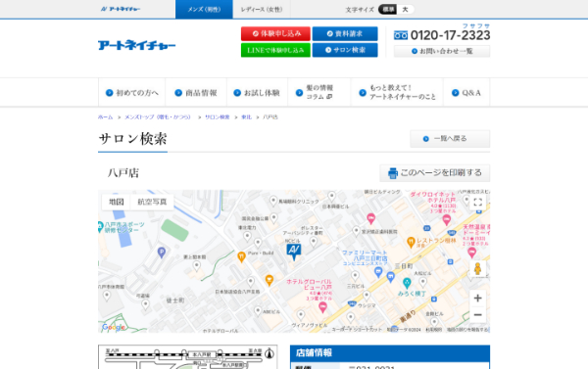Click small Art Nature logo in top bar
Screen dimensions: 588x369
121,9
